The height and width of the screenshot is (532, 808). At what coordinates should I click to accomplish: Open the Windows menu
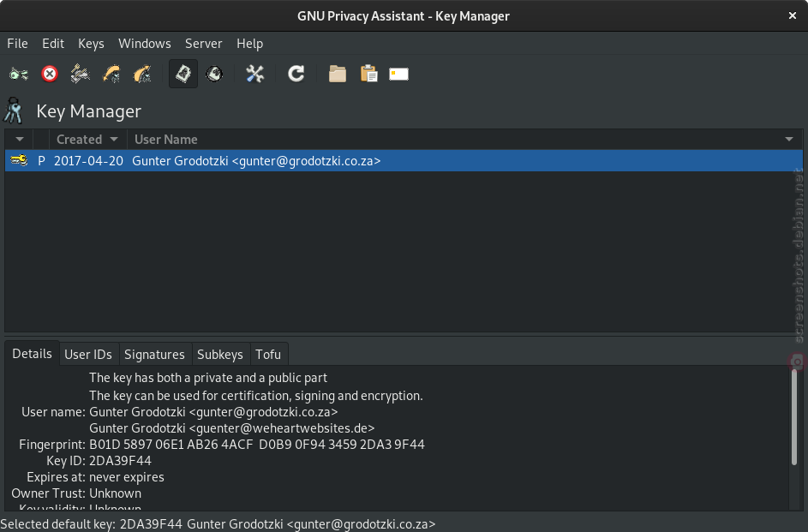pyautogui.click(x=145, y=44)
